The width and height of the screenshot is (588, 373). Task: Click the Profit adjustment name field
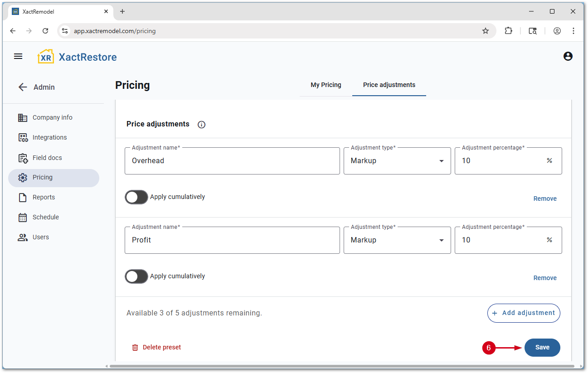(x=232, y=240)
